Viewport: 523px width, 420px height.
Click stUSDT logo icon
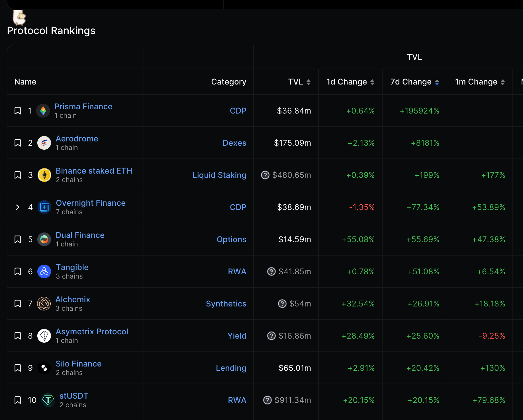tap(48, 400)
